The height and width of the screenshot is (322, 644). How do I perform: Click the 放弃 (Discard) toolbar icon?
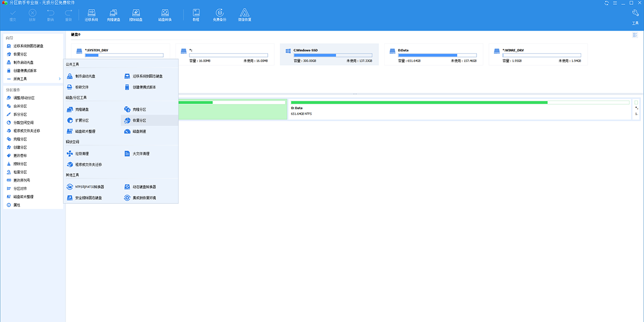point(32,15)
